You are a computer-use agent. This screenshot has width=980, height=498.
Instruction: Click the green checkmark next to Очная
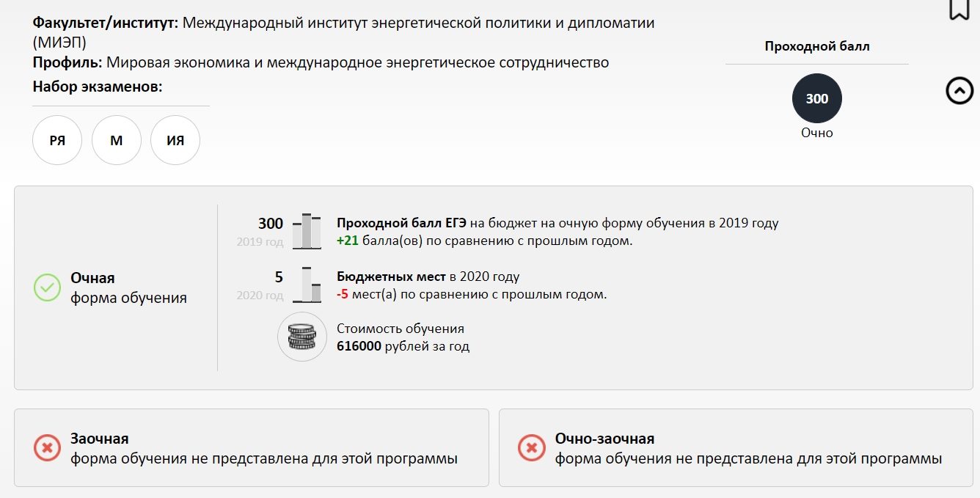click(48, 288)
